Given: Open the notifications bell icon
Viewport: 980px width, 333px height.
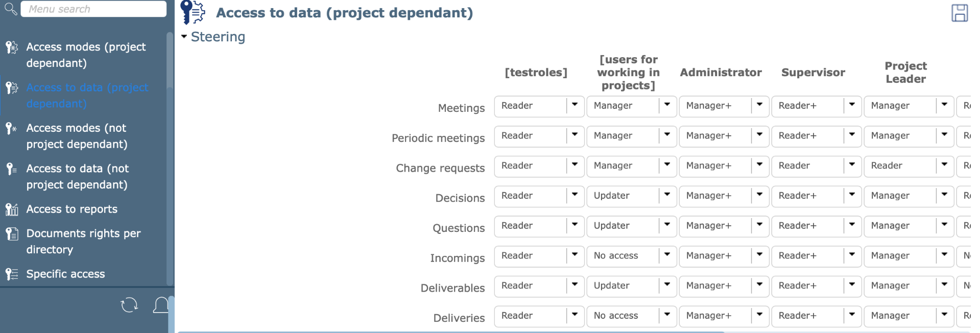Looking at the screenshot, I should click(161, 305).
